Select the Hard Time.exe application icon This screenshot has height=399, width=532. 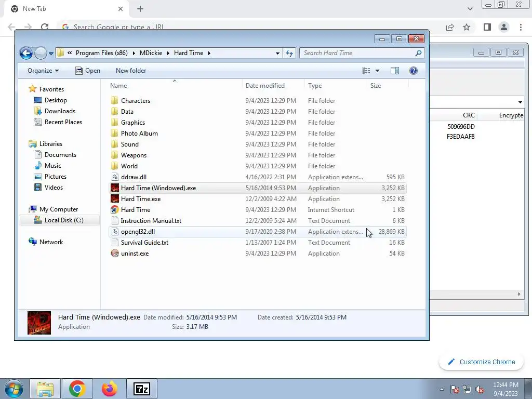click(115, 198)
